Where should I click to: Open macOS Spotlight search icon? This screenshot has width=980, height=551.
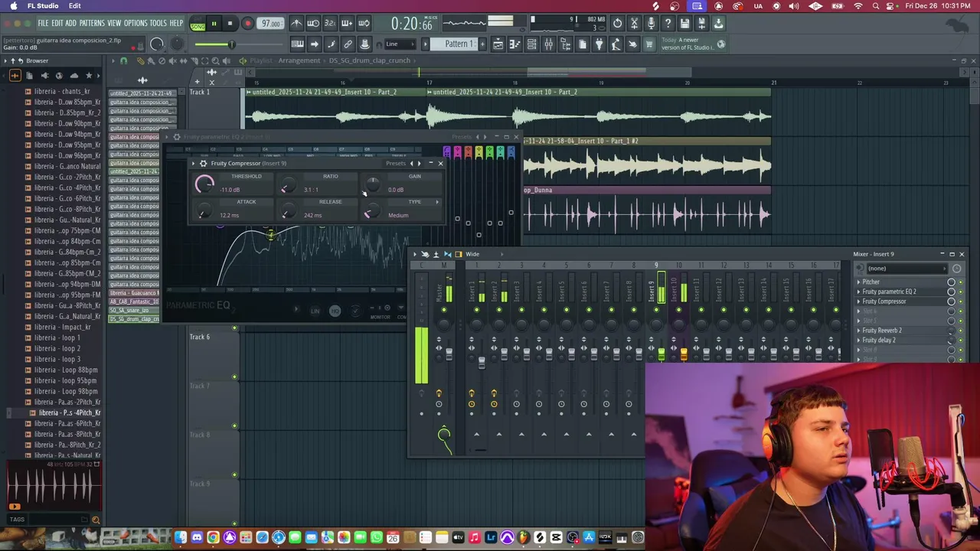click(875, 6)
